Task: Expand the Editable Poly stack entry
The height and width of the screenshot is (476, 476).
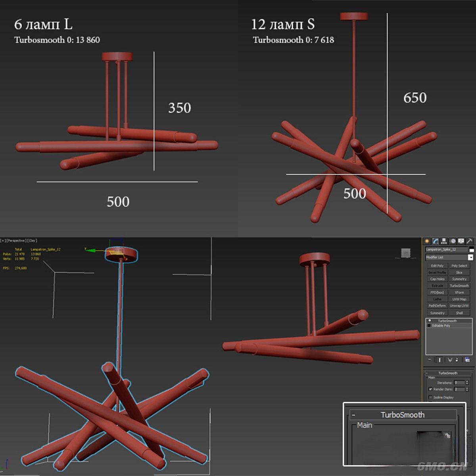Action: pos(429,325)
